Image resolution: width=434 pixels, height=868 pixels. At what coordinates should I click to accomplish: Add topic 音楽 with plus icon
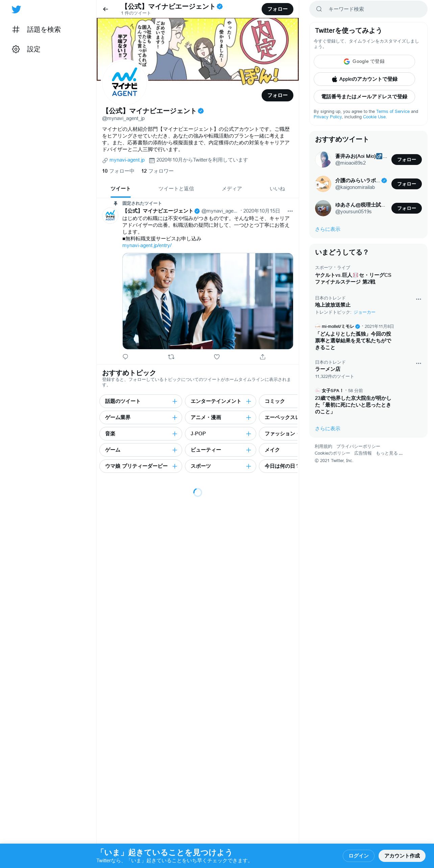coord(174,434)
